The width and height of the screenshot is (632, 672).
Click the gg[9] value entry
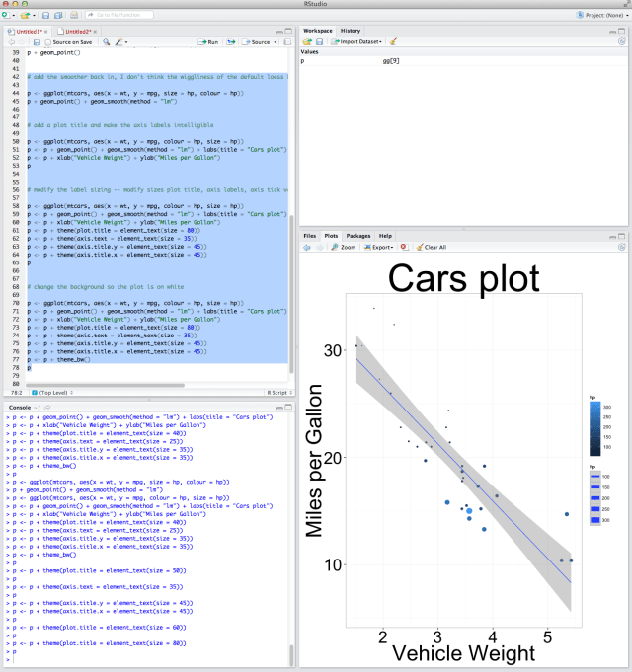391,61
